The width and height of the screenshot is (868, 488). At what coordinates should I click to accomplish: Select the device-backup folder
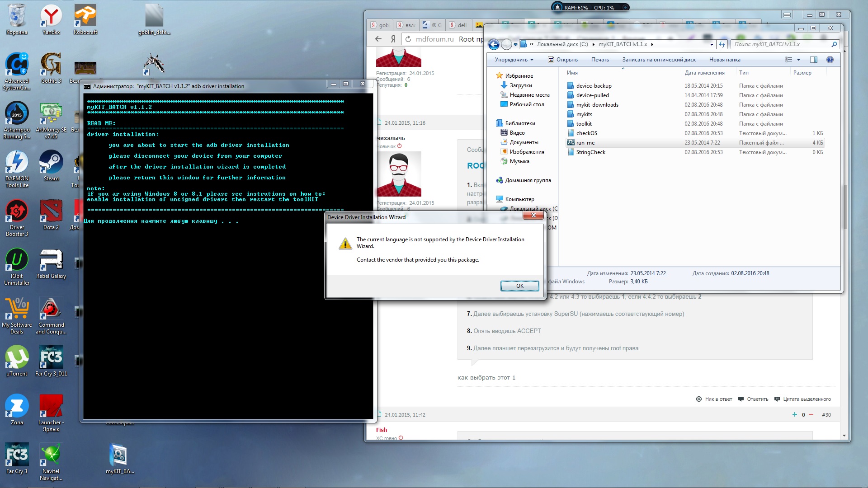click(593, 86)
